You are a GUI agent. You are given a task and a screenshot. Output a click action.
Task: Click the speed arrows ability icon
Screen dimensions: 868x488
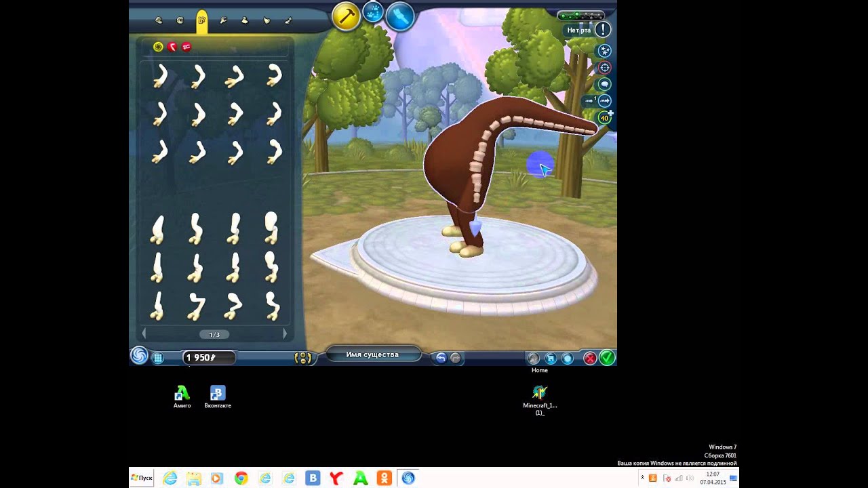604,101
